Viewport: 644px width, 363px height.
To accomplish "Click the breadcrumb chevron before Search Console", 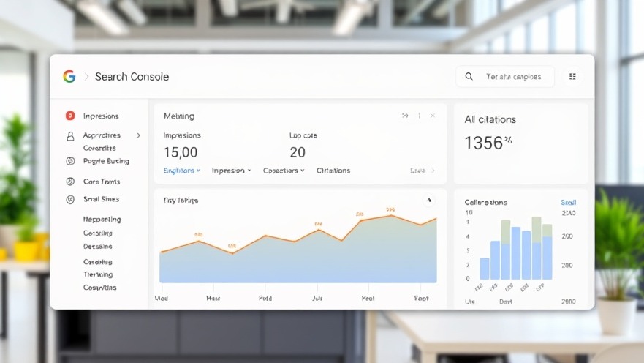I will click(86, 77).
